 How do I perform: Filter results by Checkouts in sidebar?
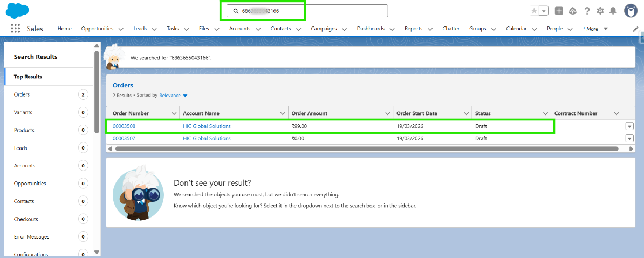(49, 219)
